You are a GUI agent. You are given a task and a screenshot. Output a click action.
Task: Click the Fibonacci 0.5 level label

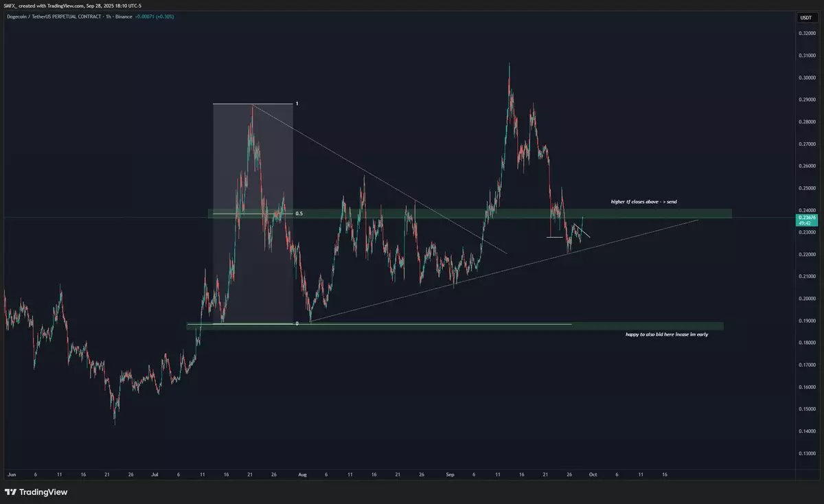click(x=299, y=214)
